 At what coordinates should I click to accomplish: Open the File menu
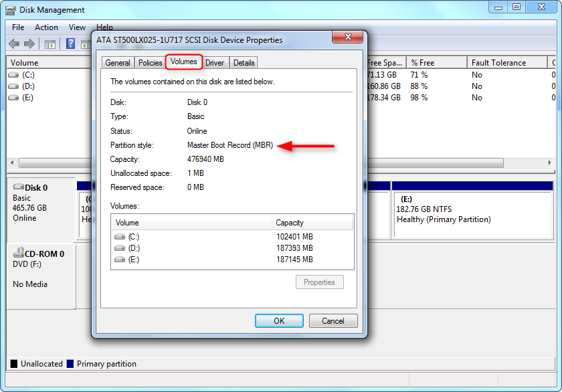tap(18, 27)
